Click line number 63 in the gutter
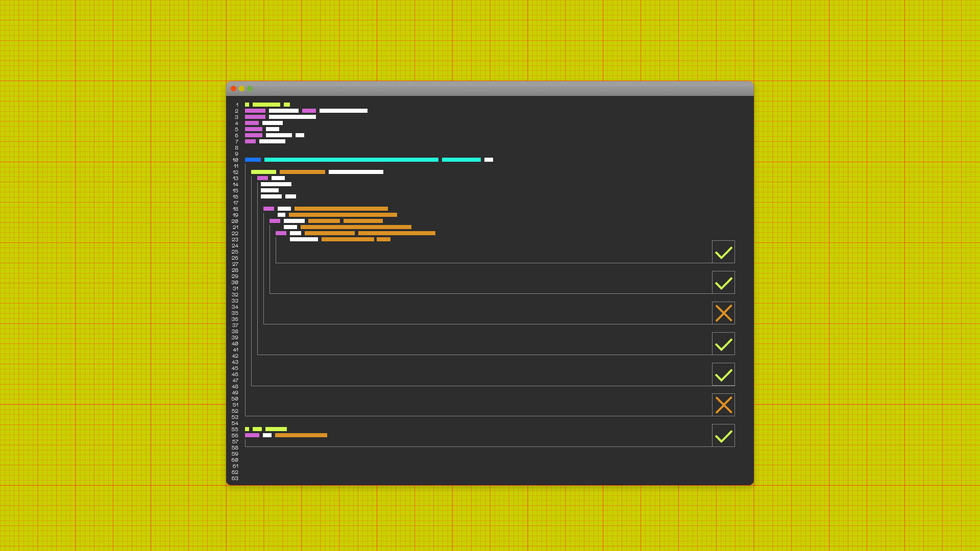The height and width of the screenshot is (551, 980). (235, 479)
